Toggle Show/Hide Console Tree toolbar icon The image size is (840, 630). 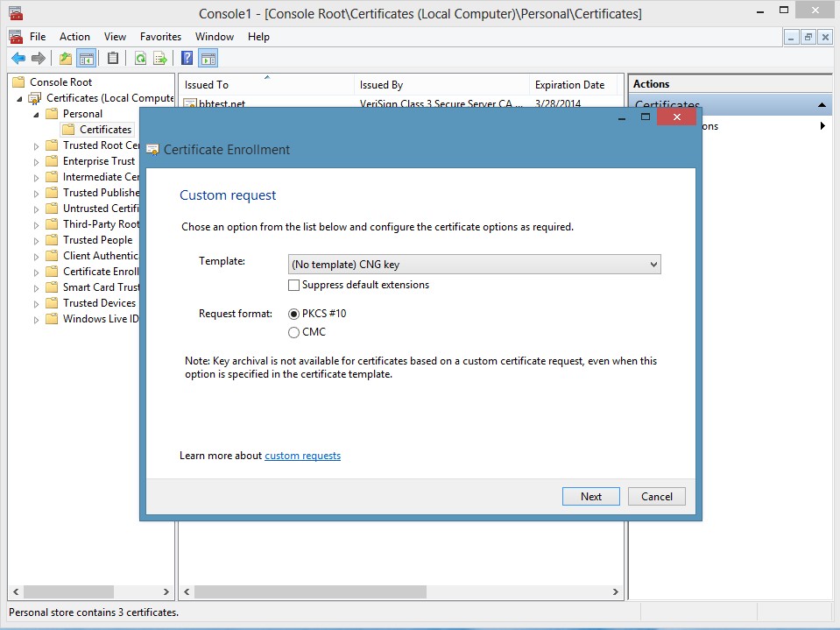tap(86, 59)
